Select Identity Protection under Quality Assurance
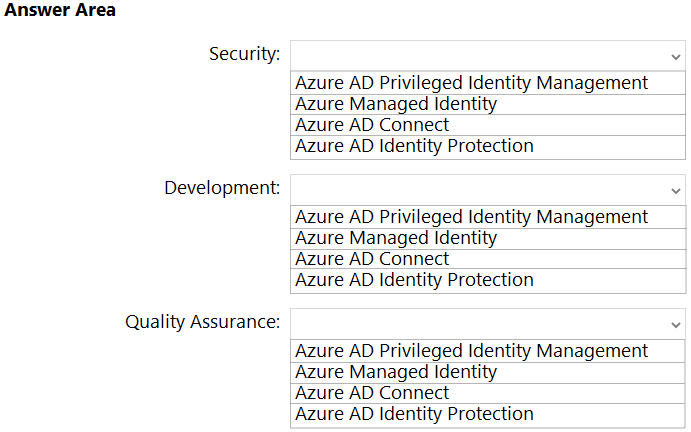The width and height of the screenshot is (691, 432). (414, 414)
